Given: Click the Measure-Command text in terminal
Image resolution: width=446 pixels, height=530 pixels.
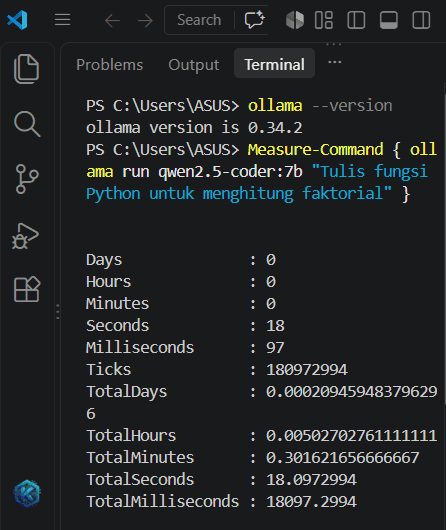Looking at the screenshot, I should (315, 150).
